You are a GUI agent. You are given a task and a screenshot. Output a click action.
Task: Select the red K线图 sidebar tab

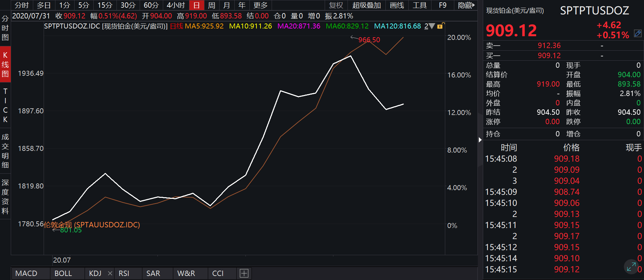click(x=5, y=64)
